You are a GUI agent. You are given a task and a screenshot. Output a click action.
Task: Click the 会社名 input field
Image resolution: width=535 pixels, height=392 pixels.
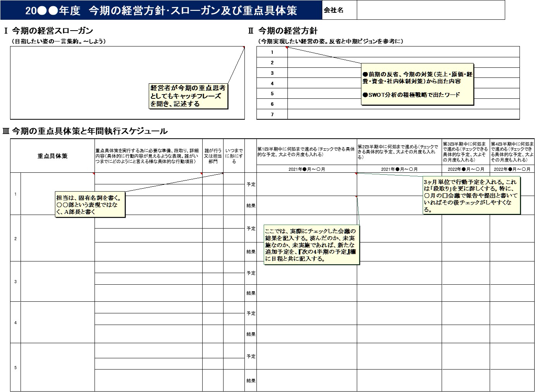pos(430,11)
